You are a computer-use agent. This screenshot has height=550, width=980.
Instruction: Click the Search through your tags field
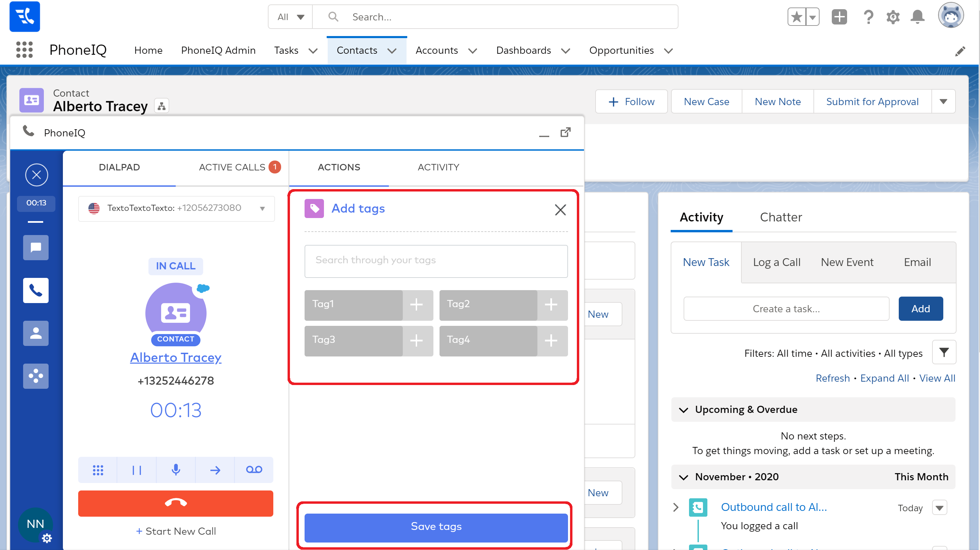(436, 261)
